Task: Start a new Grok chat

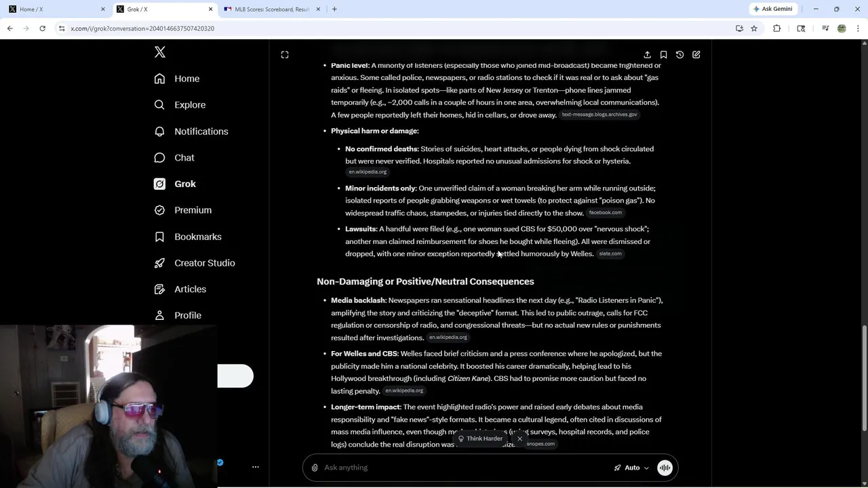Action: (x=696, y=55)
